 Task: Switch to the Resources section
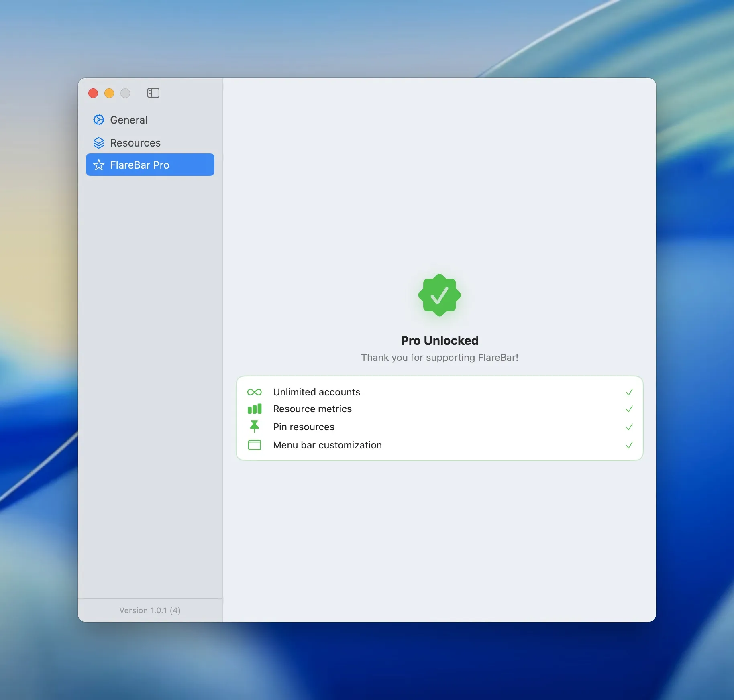(x=150, y=143)
